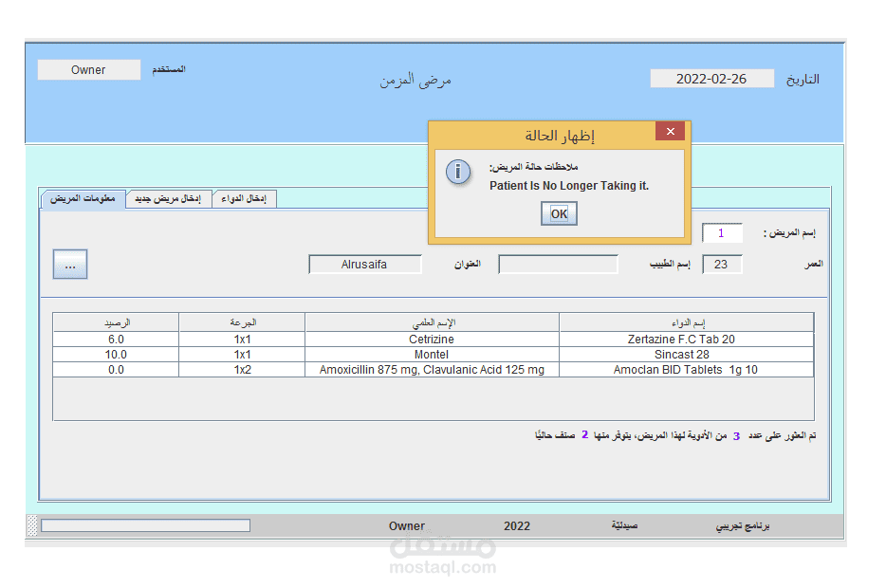Image resolution: width=886 pixels, height=588 pixels.
Task: Click the Owner user field at top
Action: tap(89, 69)
